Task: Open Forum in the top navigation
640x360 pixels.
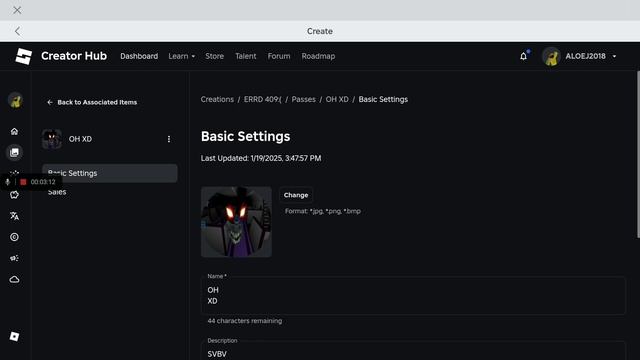Action: click(279, 56)
